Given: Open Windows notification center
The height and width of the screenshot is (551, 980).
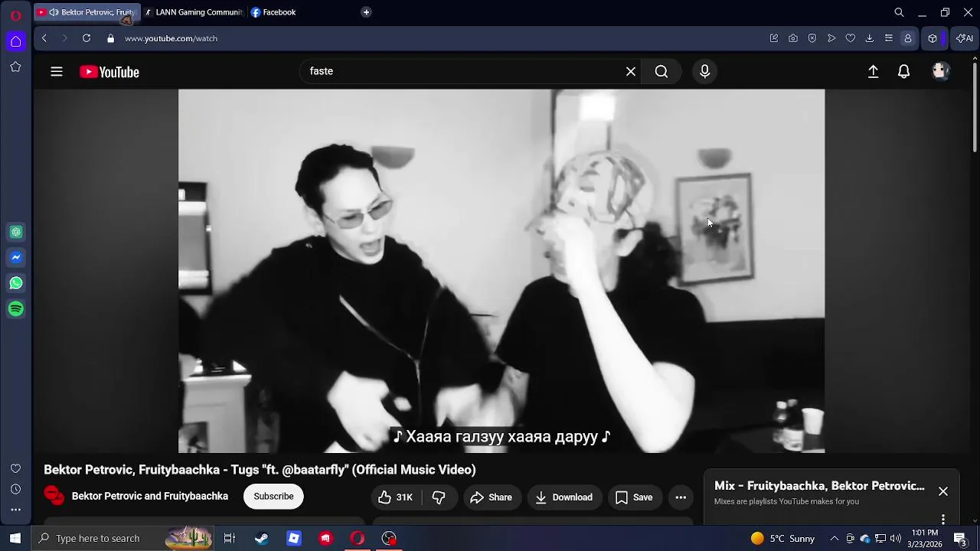Looking at the screenshot, I should tap(960, 538).
